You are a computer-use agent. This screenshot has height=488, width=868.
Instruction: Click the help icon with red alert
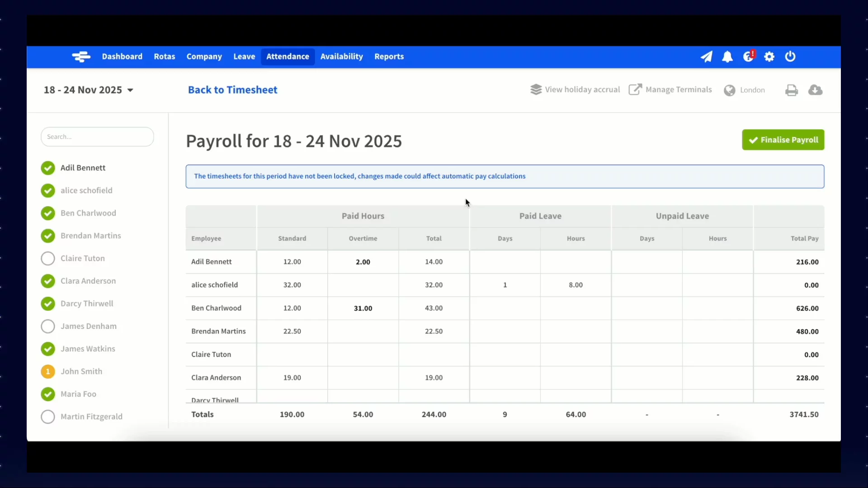[x=748, y=56]
